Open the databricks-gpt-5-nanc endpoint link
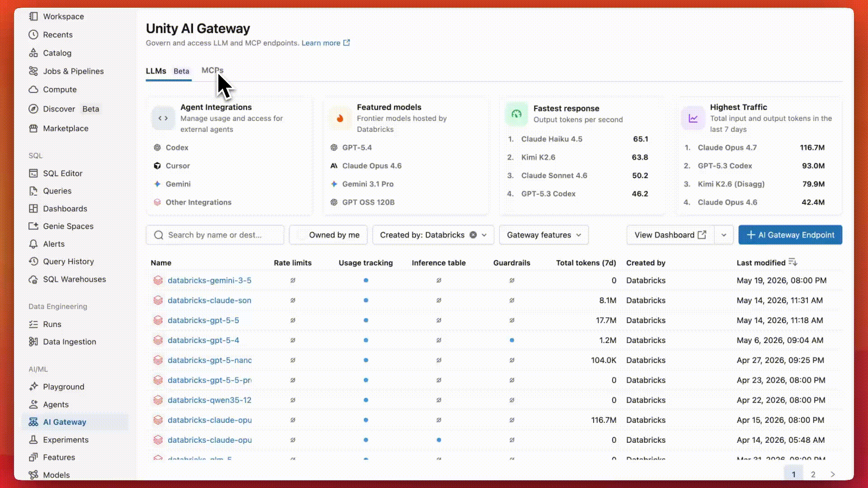The image size is (868, 488). (x=210, y=360)
